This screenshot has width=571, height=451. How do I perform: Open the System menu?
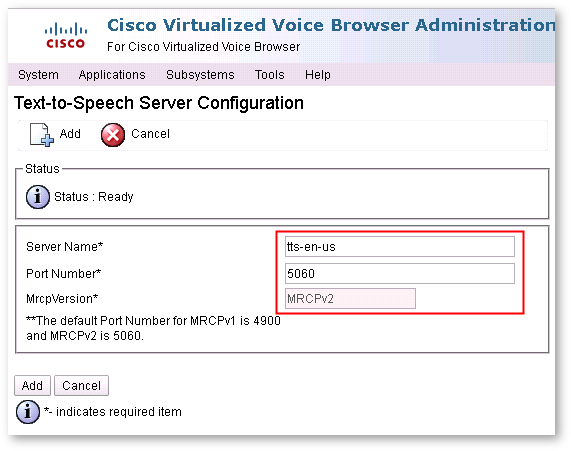tap(38, 75)
